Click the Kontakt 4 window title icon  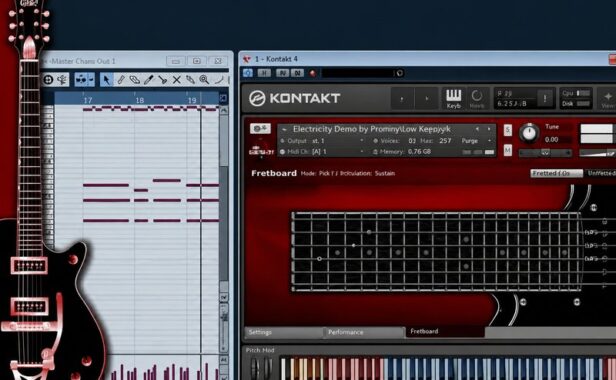coord(247,59)
